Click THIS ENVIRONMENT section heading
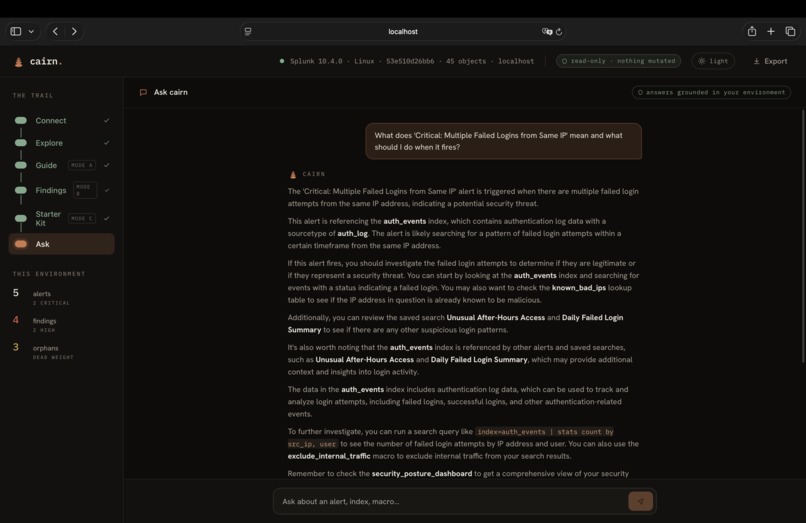The image size is (806, 523). [49, 274]
